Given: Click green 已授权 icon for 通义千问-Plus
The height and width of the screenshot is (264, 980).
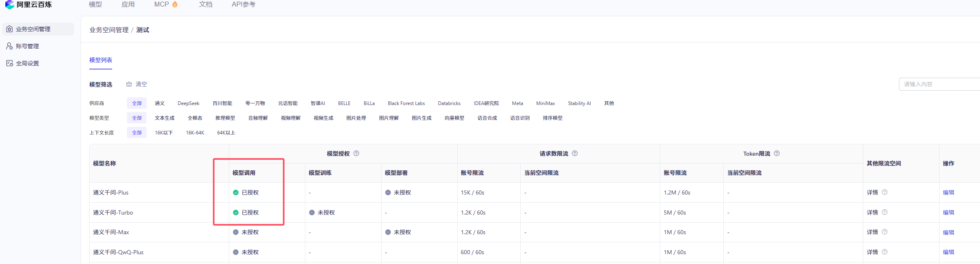Looking at the screenshot, I should [236, 192].
